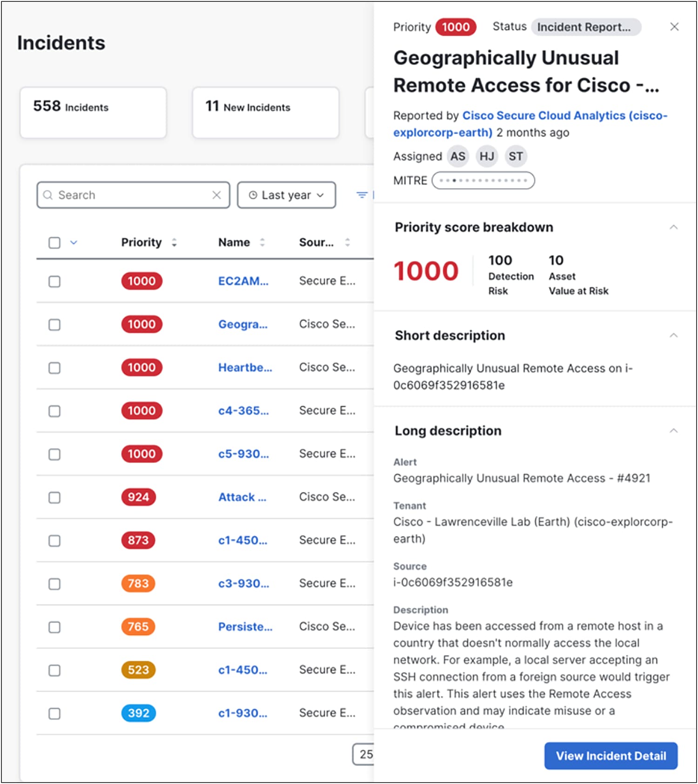Viewport: 698px width, 784px height.
Task: Click the 558 Incidents summary card
Action: tap(93, 113)
